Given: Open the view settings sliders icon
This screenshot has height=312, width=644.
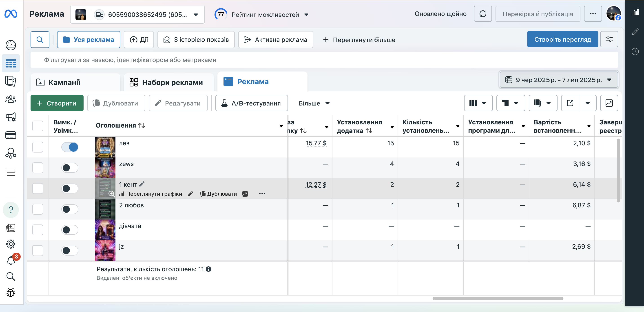Looking at the screenshot, I should pos(609,39).
